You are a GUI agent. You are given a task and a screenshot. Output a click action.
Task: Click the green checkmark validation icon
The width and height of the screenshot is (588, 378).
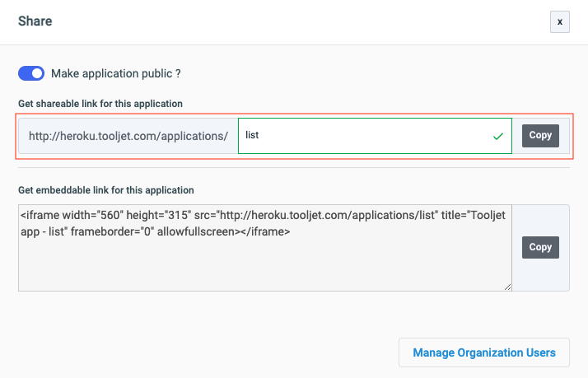click(x=497, y=136)
